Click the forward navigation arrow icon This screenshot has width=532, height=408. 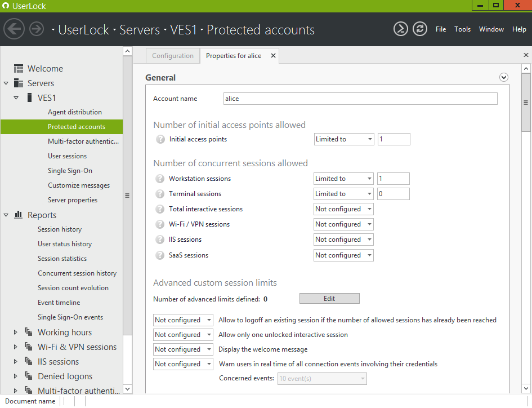click(x=37, y=29)
